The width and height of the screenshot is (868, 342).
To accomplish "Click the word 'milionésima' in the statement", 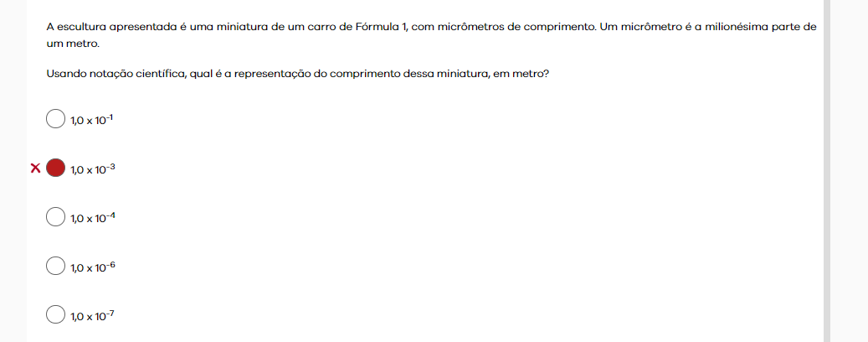I will tap(738, 27).
